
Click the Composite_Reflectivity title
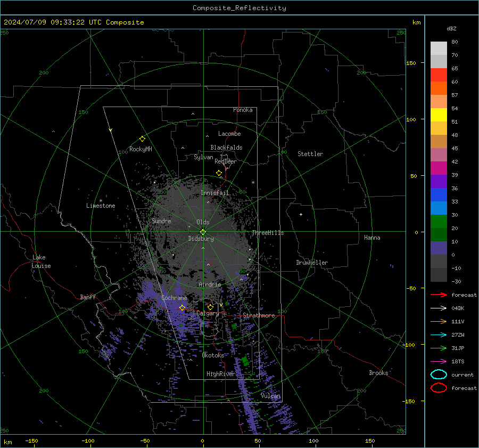tap(240, 8)
